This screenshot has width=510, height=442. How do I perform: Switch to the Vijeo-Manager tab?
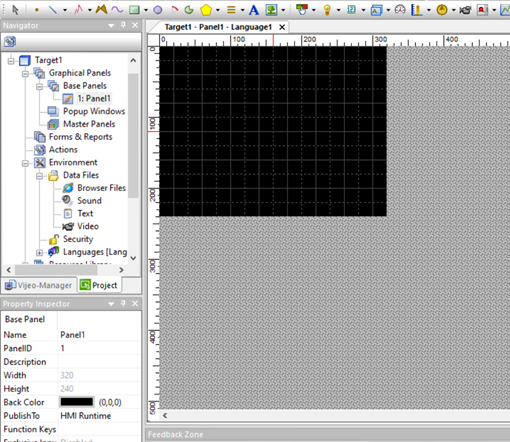[x=39, y=285]
